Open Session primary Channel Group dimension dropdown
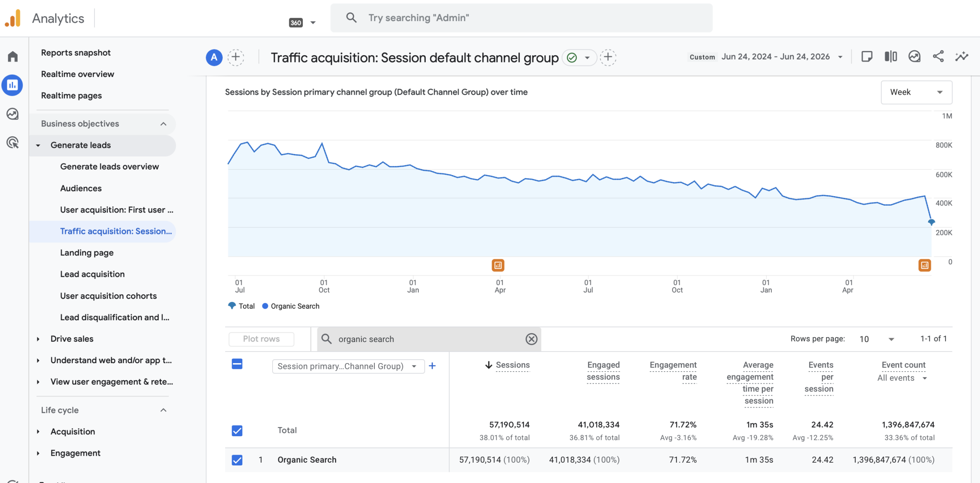Viewport: 980px width, 483px height. [348, 366]
